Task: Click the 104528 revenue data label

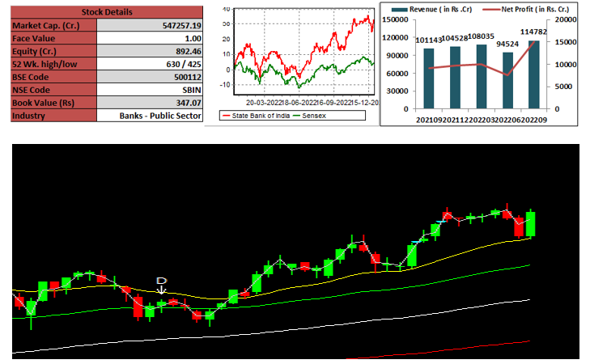Action: (455, 38)
